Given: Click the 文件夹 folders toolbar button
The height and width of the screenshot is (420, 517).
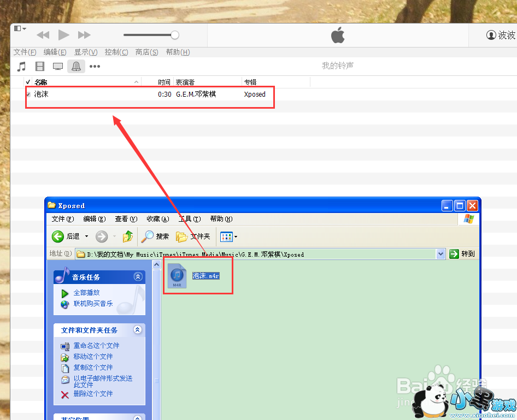Looking at the screenshot, I should (x=193, y=236).
